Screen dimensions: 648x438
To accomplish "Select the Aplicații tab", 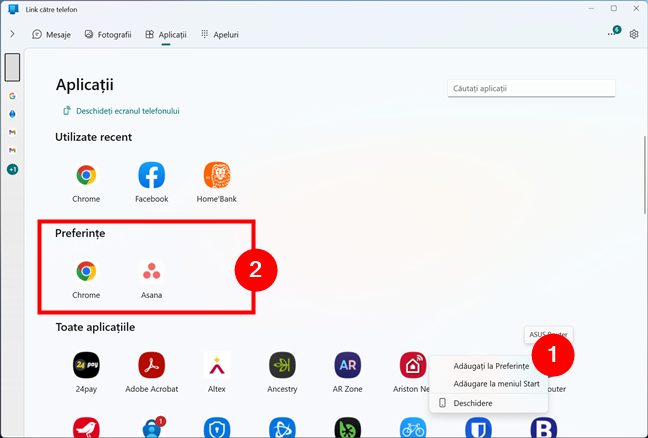I will (x=166, y=35).
